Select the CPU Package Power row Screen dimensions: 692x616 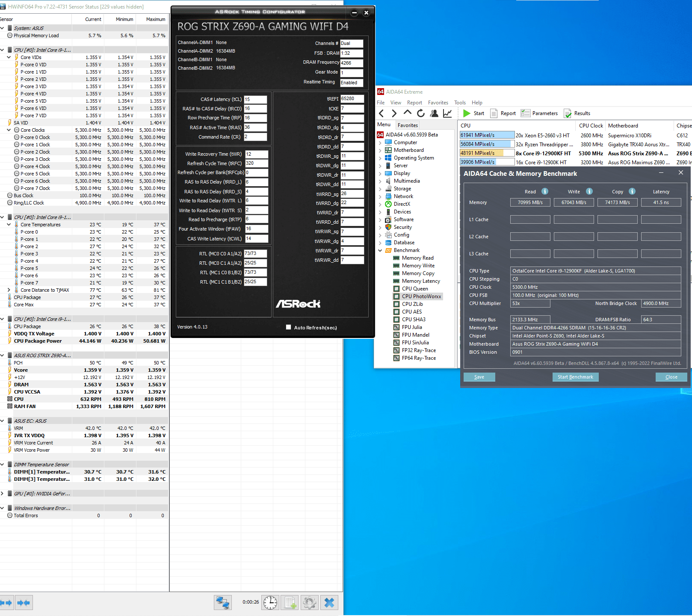click(x=84, y=341)
